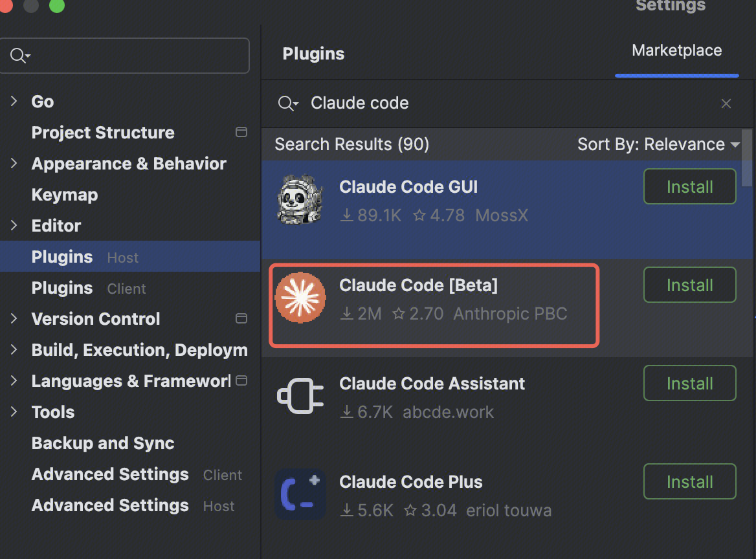This screenshot has height=559, width=756.
Task: Expand the Appearance & Behavior section
Action: (x=14, y=164)
